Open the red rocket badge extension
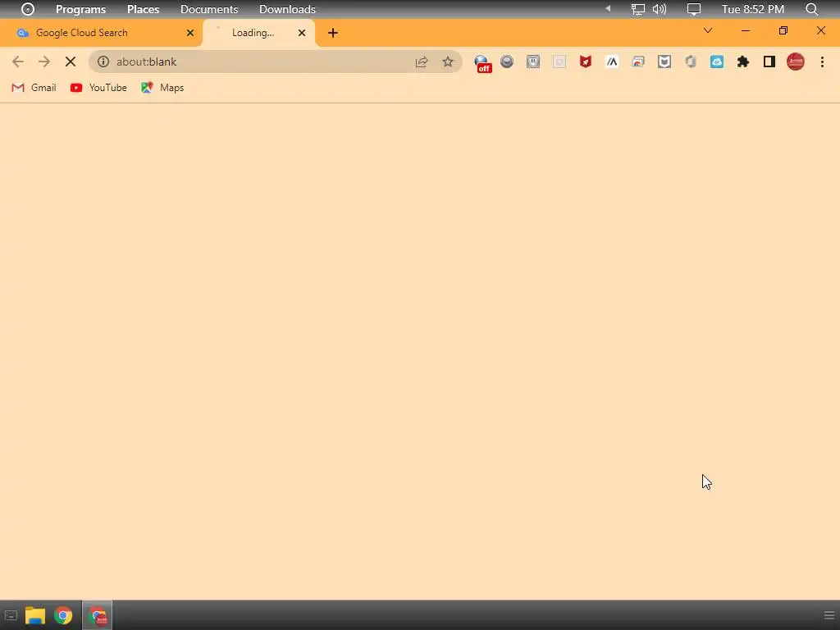Screen dimensions: 840x630 point(586,62)
